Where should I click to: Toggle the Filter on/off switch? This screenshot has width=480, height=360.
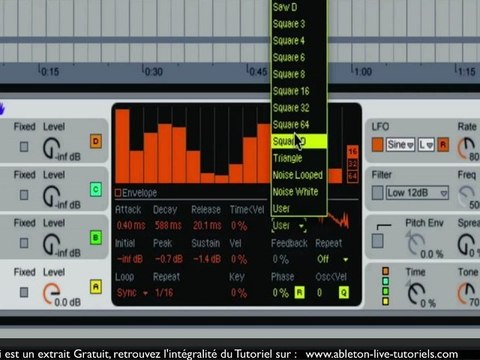point(378,193)
